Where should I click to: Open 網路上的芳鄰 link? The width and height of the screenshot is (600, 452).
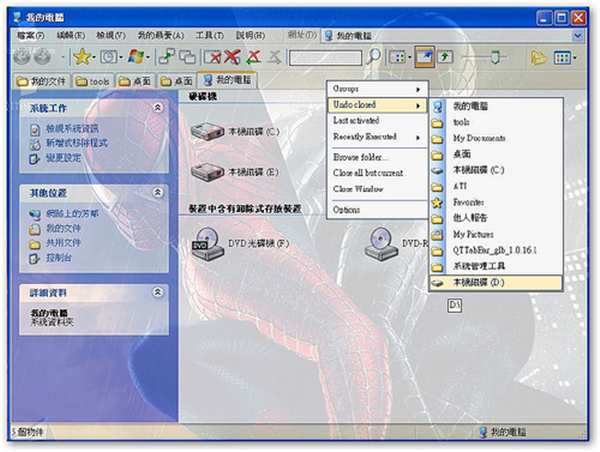70,214
